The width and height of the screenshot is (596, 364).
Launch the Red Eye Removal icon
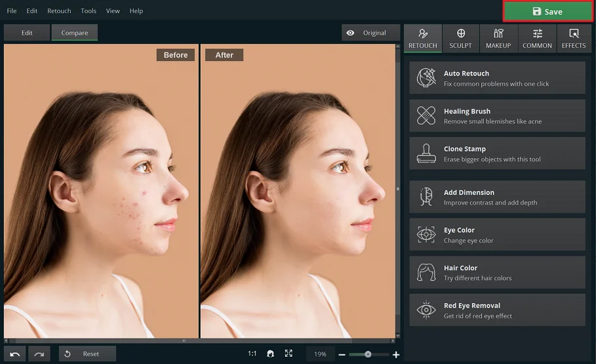tap(426, 310)
